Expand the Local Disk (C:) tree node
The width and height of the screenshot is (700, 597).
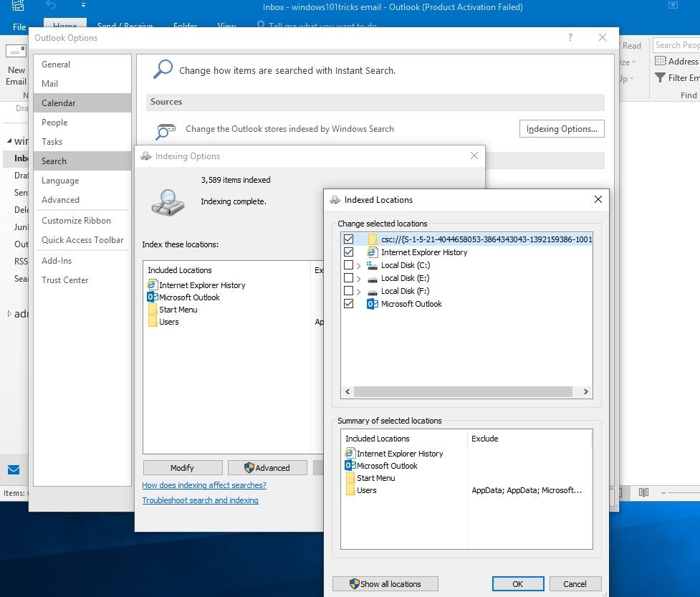tap(358, 265)
